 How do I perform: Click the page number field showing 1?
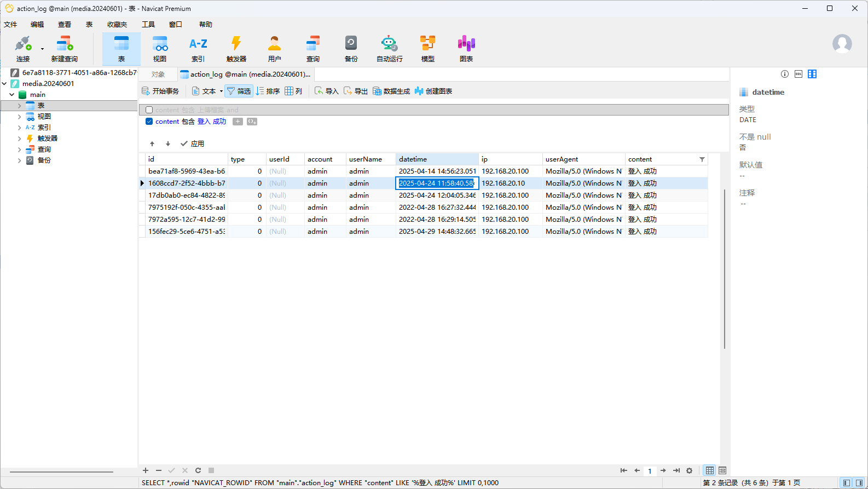pos(650,471)
